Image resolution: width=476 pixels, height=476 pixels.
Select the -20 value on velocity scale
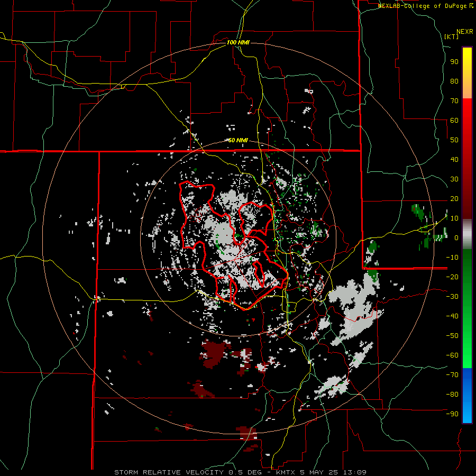[452, 277]
